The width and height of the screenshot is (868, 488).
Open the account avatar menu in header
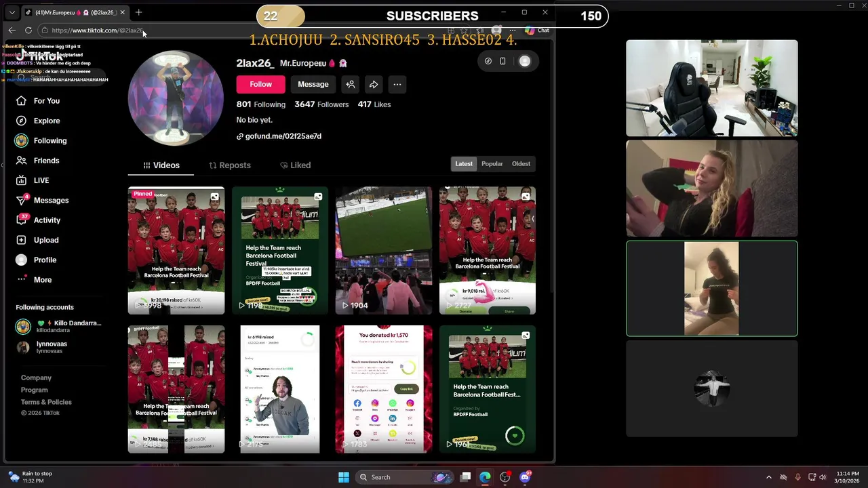pyautogui.click(x=525, y=61)
